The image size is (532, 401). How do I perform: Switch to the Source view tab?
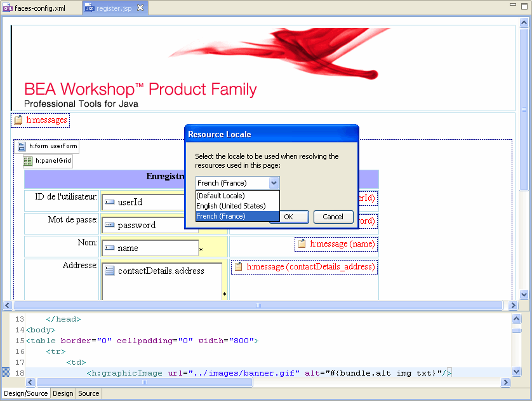click(x=89, y=393)
